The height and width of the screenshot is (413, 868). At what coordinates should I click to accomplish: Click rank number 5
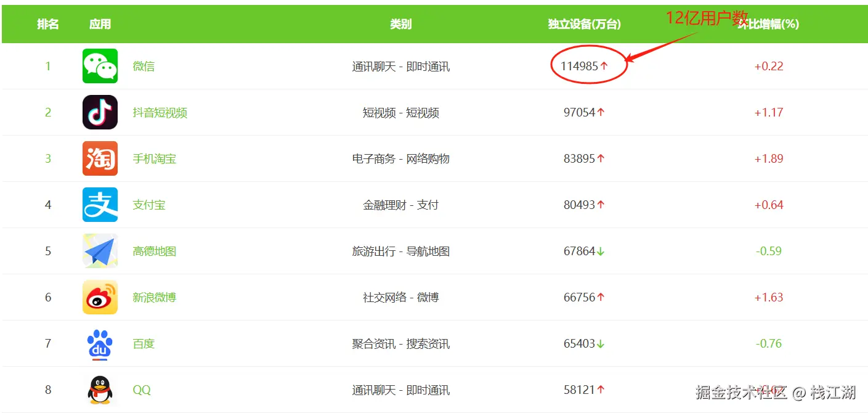(48, 251)
